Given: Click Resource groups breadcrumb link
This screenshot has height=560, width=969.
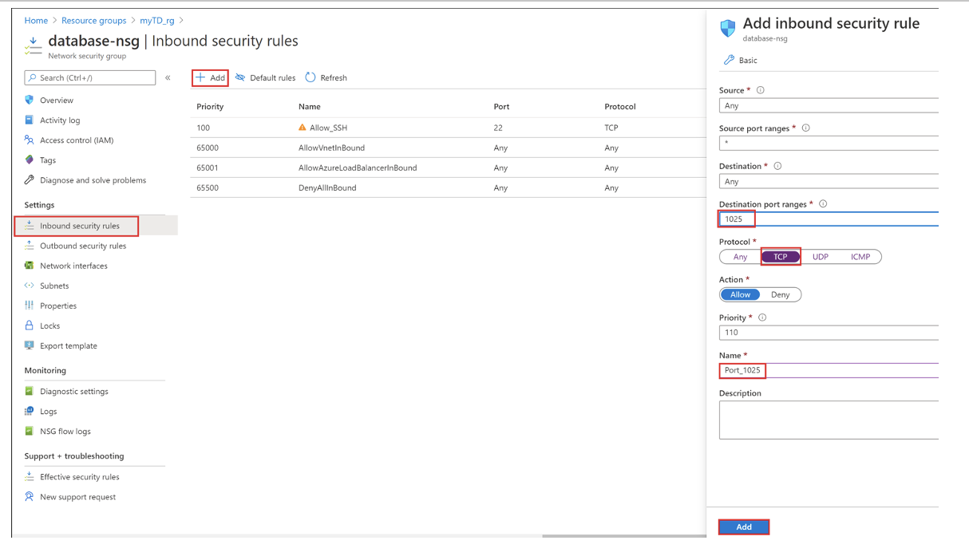Looking at the screenshot, I should (x=93, y=20).
